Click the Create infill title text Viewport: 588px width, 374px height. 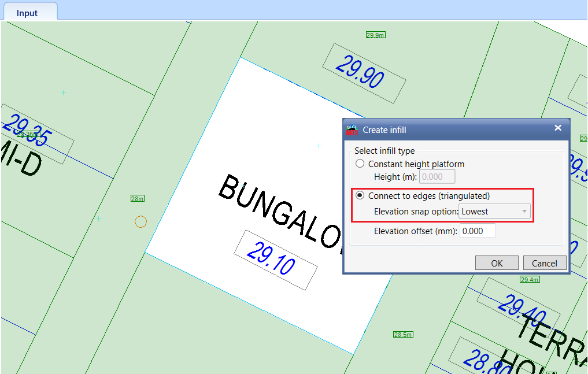[384, 130]
